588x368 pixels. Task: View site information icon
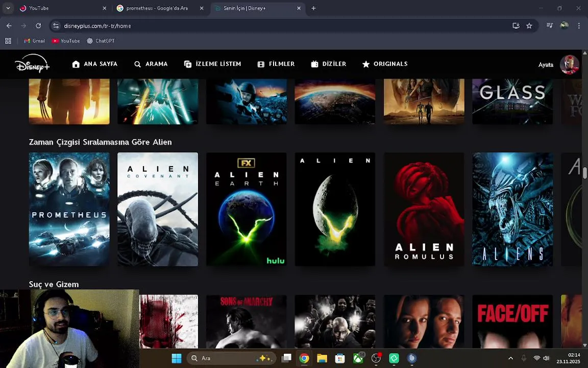click(56, 26)
